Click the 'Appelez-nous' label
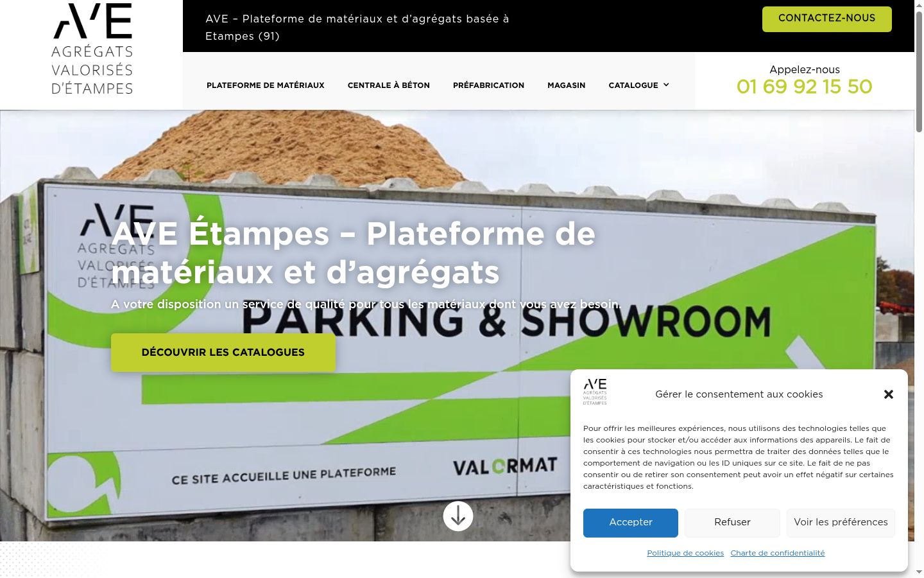The image size is (924, 578). click(x=805, y=69)
